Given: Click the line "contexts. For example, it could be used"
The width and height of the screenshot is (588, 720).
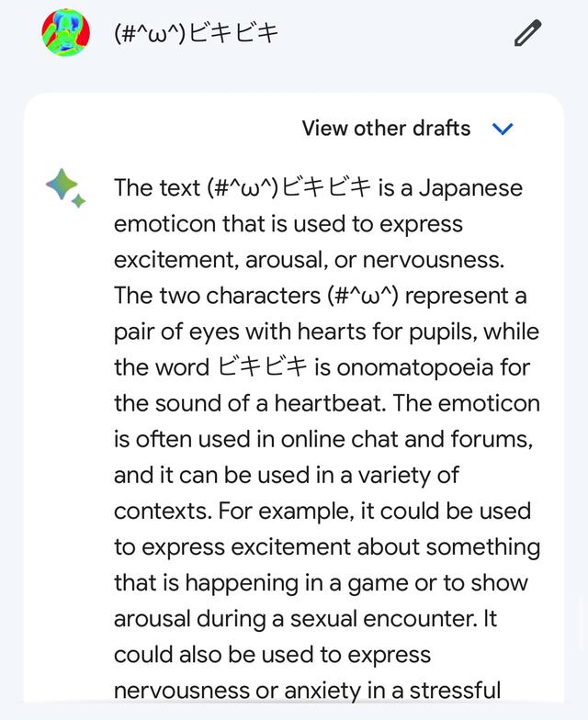Looking at the screenshot, I should point(322,511).
